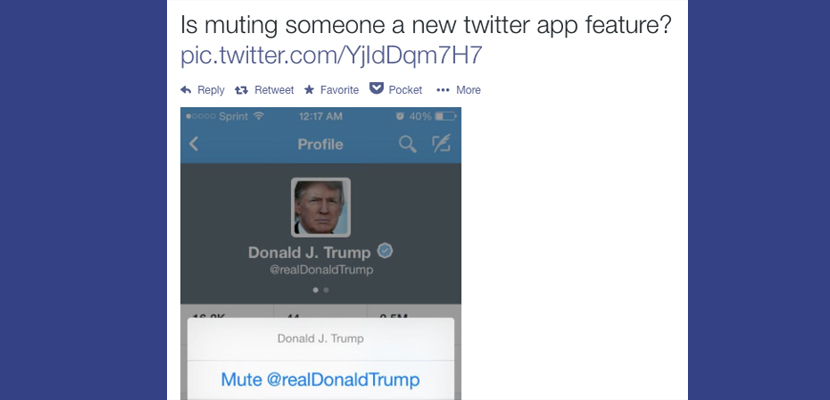
Task: Save the tweet with the Pocket icon
Action: pyautogui.click(x=376, y=88)
